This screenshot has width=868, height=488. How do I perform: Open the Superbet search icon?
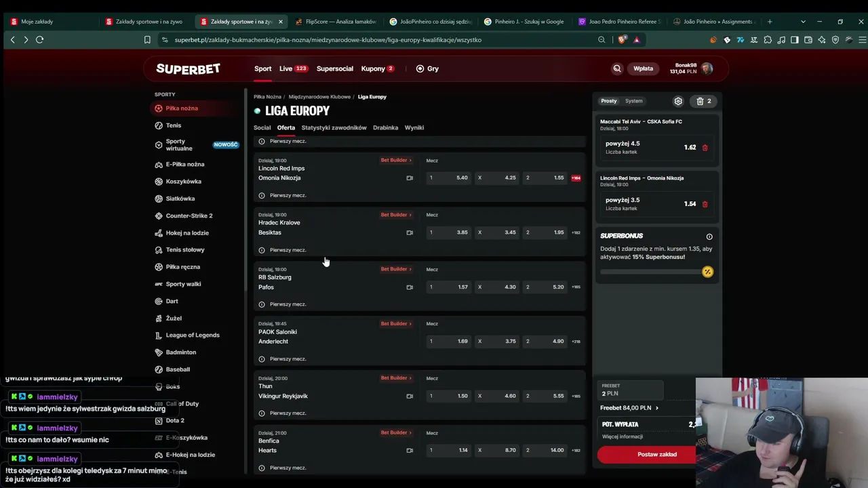(x=617, y=68)
